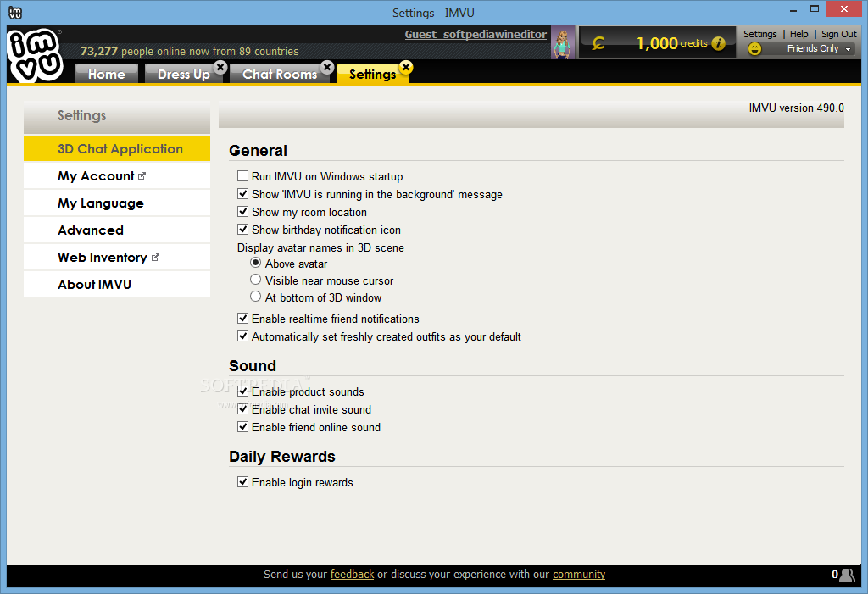
Task: Click the Settings link in top-right
Action: click(x=760, y=34)
